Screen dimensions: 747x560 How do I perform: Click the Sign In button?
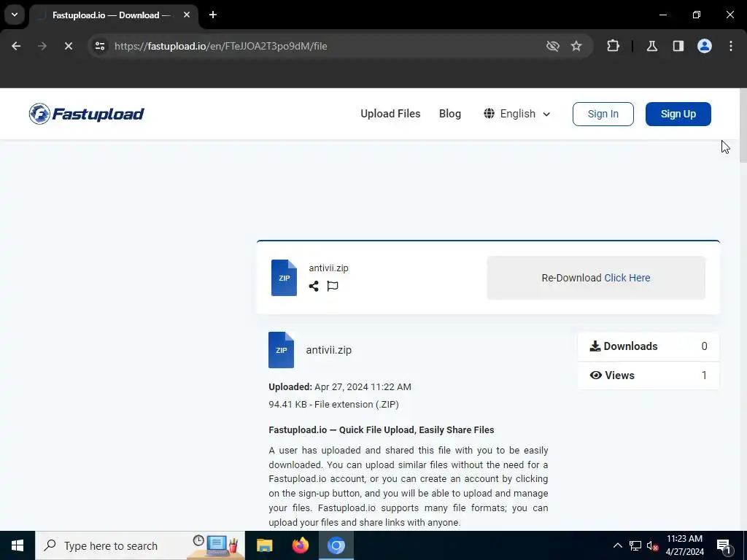point(603,114)
